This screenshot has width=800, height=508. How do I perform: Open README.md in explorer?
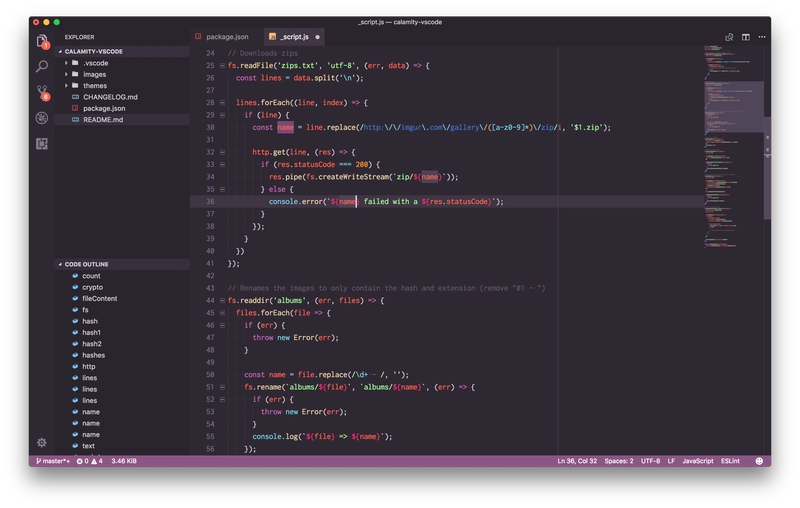point(122,119)
